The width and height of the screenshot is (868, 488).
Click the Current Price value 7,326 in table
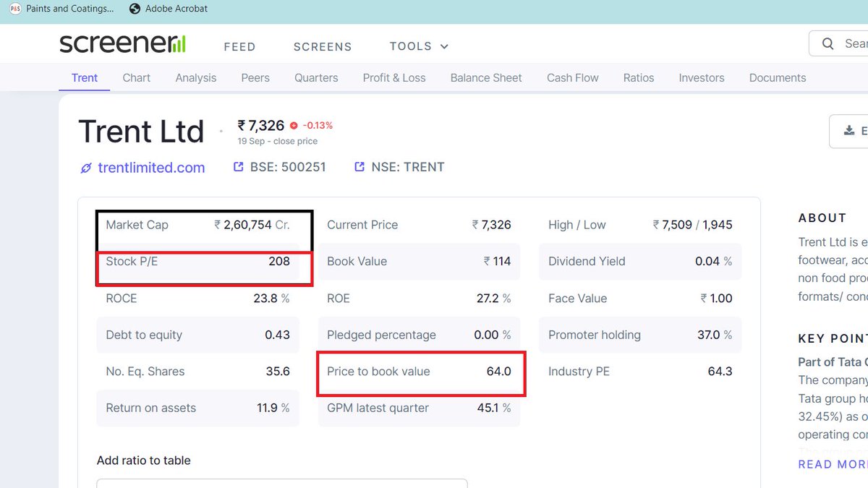coord(491,225)
